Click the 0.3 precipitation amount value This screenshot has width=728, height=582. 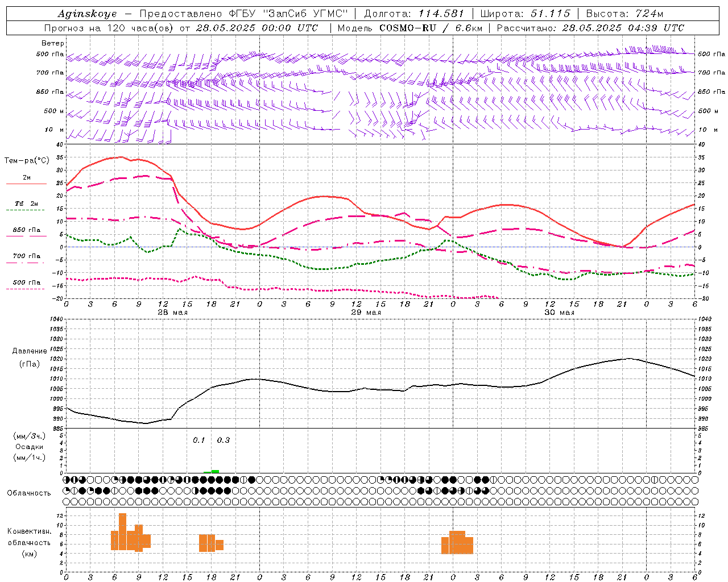(224, 440)
